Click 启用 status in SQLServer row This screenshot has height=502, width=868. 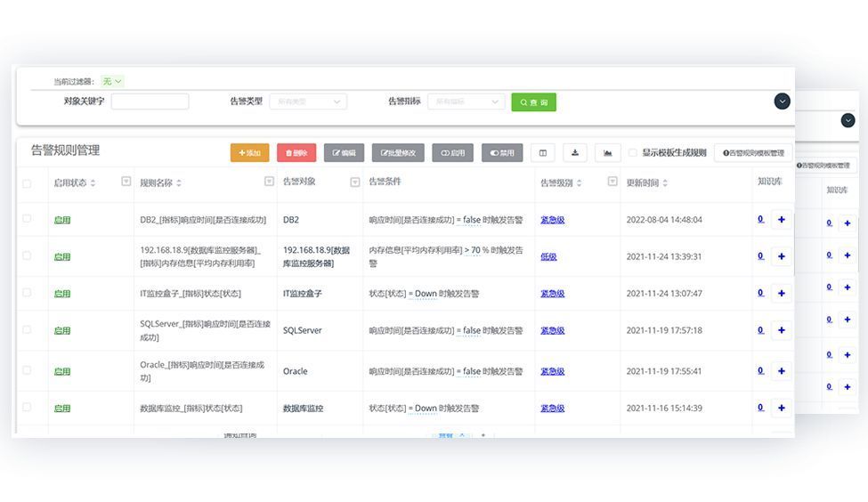pyautogui.click(x=62, y=330)
